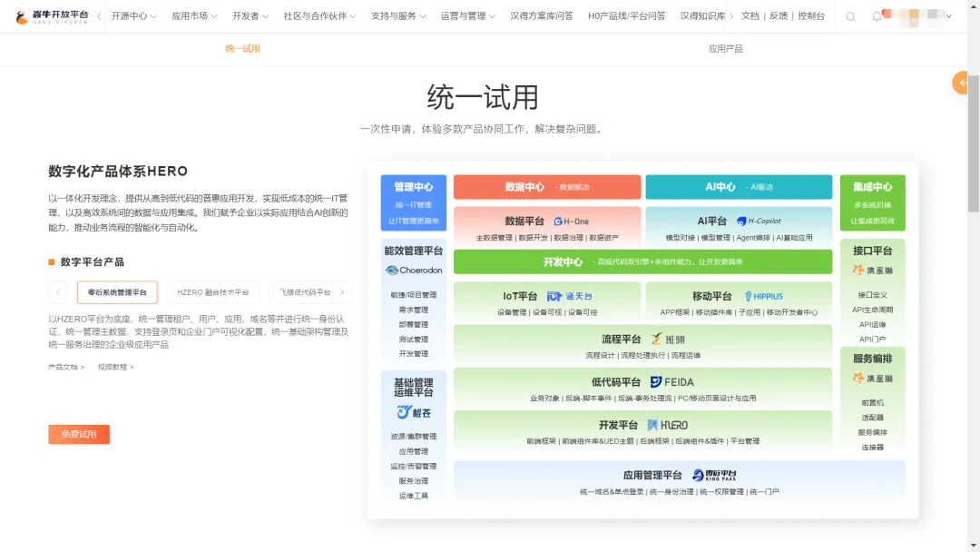Click 接口定义 under 接口平台
The image size is (980, 552).
coord(873,295)
